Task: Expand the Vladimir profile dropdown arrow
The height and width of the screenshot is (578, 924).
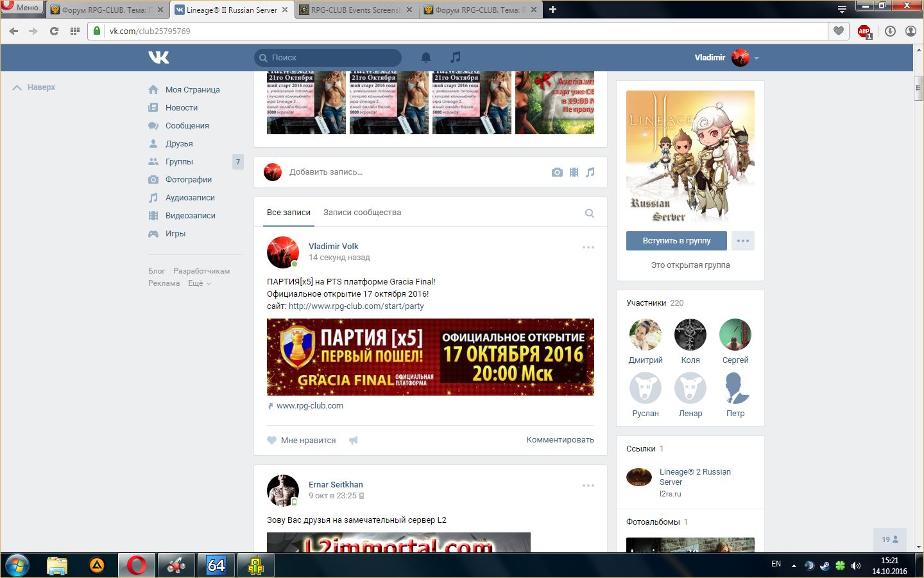Action: 757,58
